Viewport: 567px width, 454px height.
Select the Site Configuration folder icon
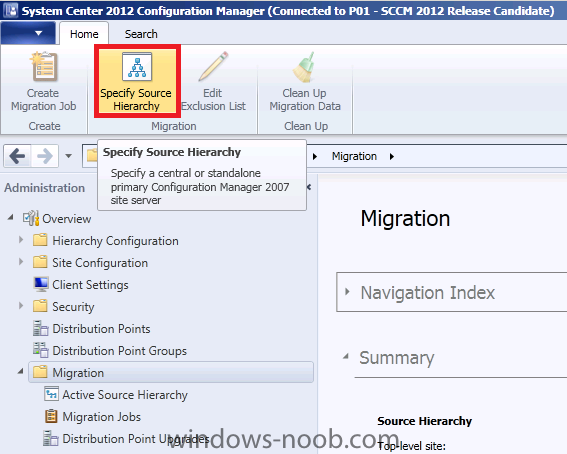click(x=40, y=262)
